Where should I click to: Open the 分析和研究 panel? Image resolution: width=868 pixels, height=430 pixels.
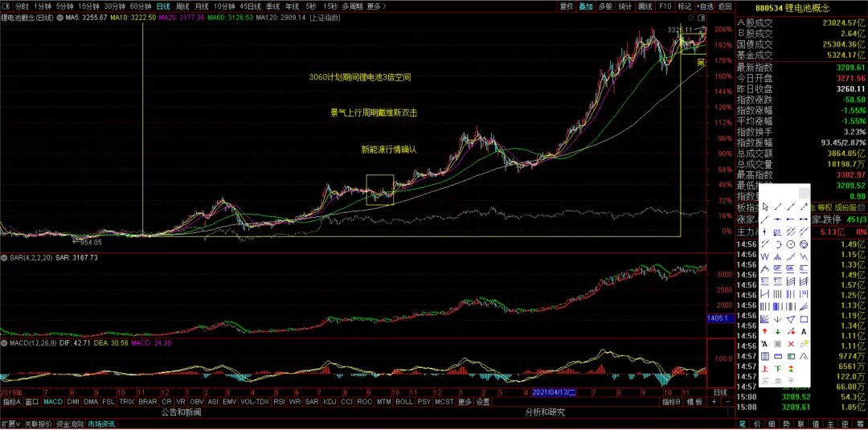pos(545,412)
